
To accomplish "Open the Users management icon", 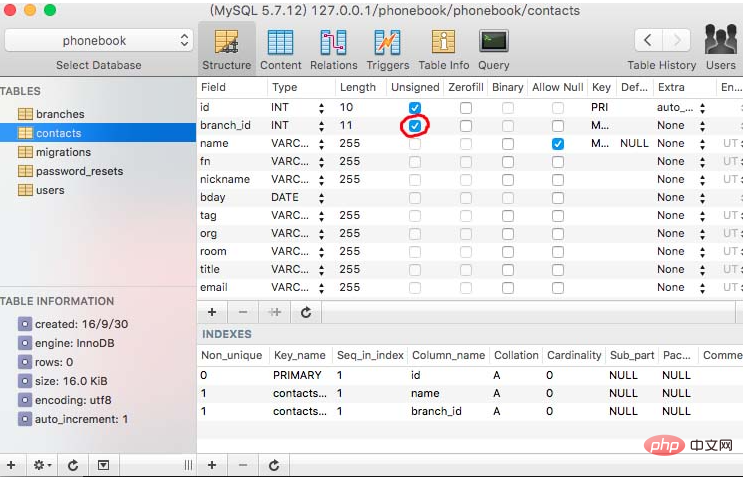I will coord(721,47).
